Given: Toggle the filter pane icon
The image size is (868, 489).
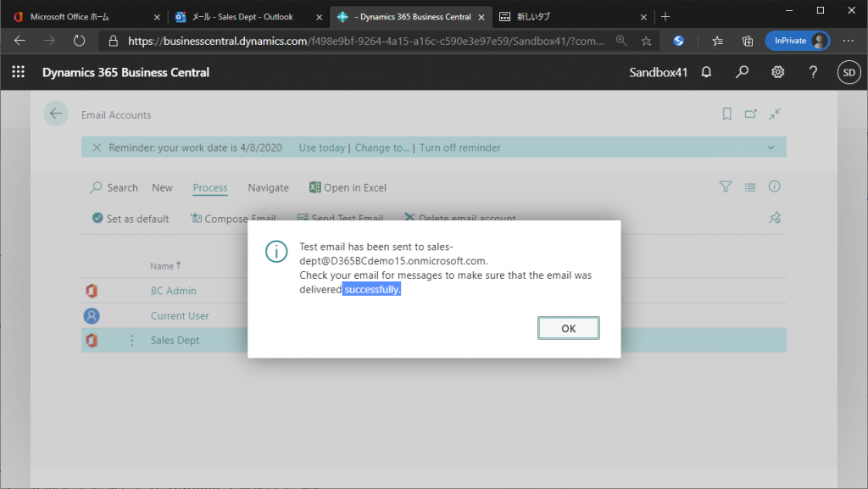Looking at the screenshot, I should (726, 187).
